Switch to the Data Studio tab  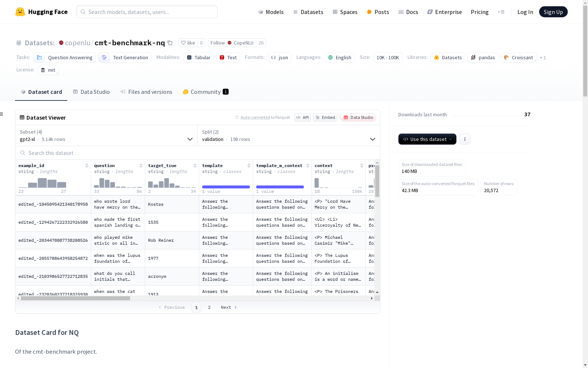91,92
